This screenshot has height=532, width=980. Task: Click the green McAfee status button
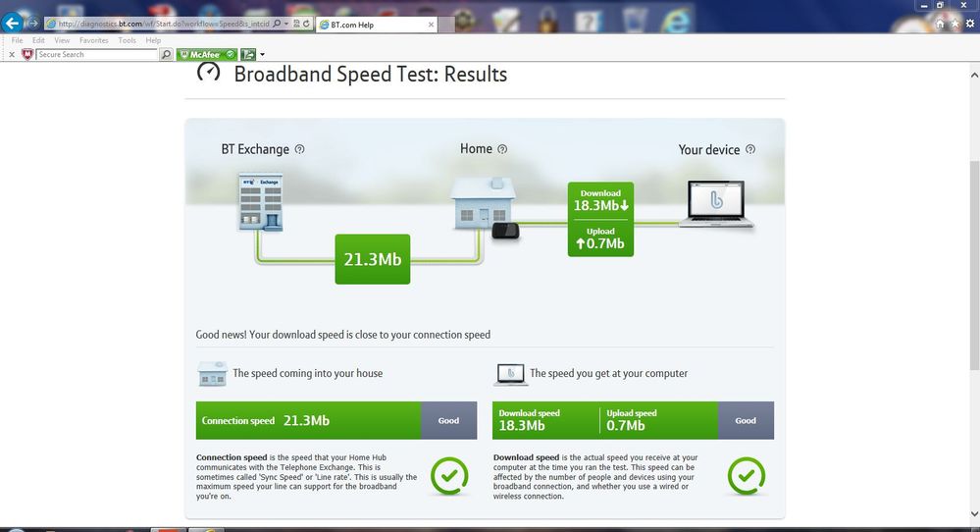(207, 54)
